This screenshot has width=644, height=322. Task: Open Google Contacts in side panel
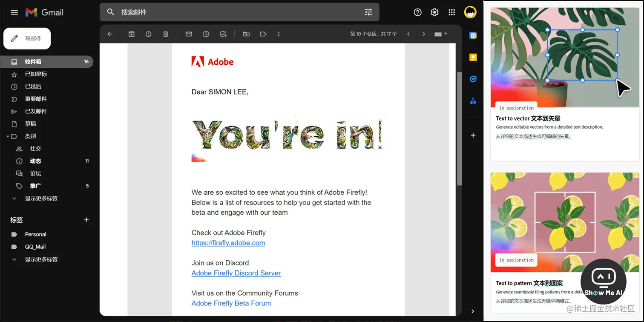[473, 101]
